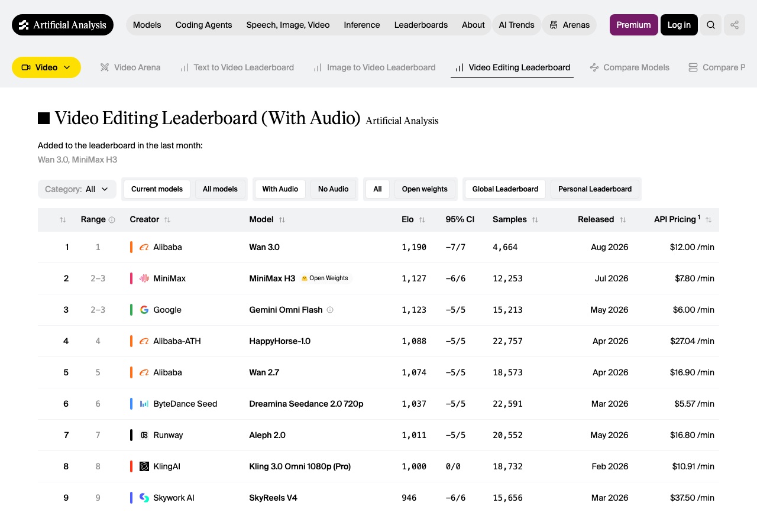Click the Range info icon
This screenshot has height=532, width=757.
[112, 220]
